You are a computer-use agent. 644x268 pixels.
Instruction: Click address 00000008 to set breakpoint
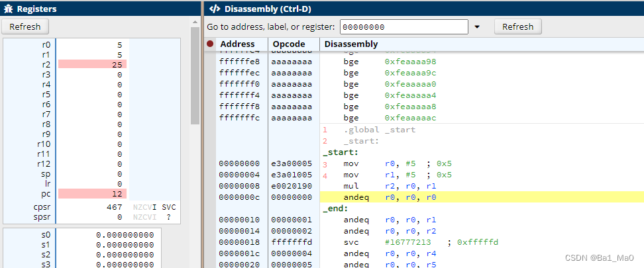(x=239, y=186)
